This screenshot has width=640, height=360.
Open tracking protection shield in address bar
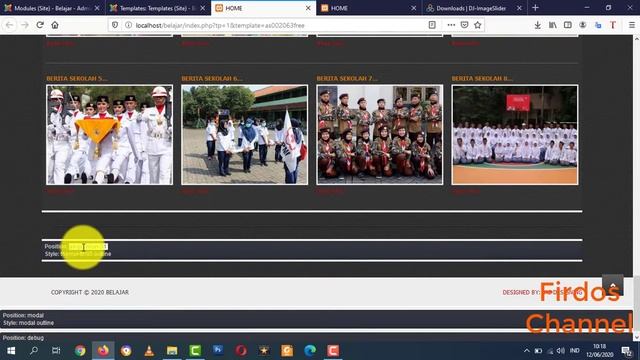[115, 25]
